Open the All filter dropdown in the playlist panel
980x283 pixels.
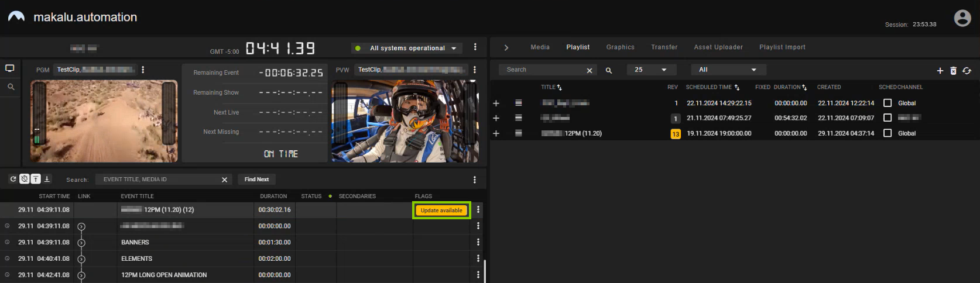[726, 70]
